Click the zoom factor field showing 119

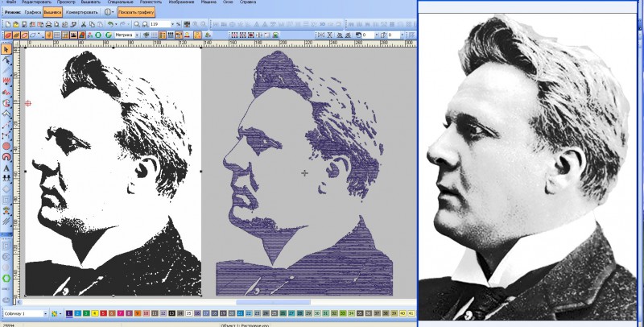[x=159, y=24]
